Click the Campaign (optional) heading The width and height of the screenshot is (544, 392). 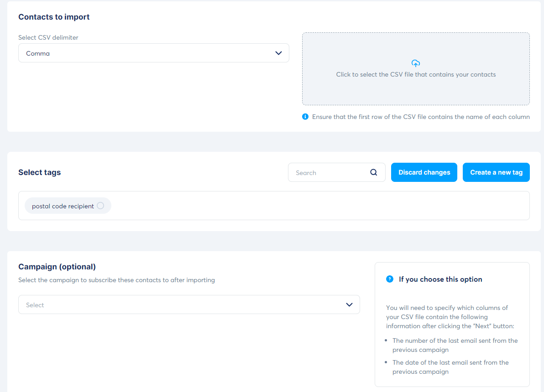click(57, 267)
